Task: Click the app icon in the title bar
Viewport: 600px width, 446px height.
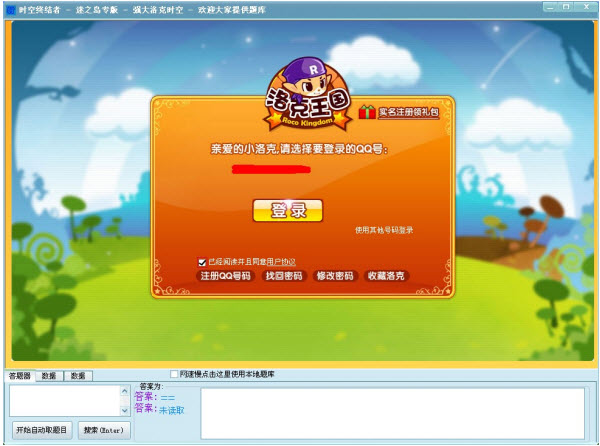Action: (x=11, y=10)
